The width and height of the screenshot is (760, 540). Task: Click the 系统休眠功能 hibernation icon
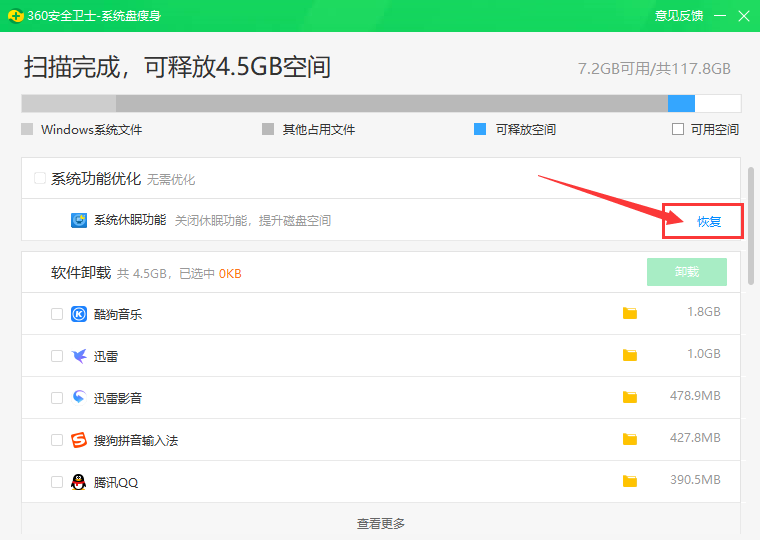coord(79,220)
